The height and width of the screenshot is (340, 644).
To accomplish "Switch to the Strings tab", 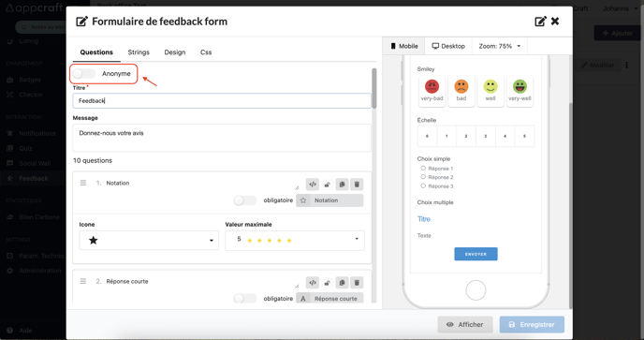I will tap(139, 52).
